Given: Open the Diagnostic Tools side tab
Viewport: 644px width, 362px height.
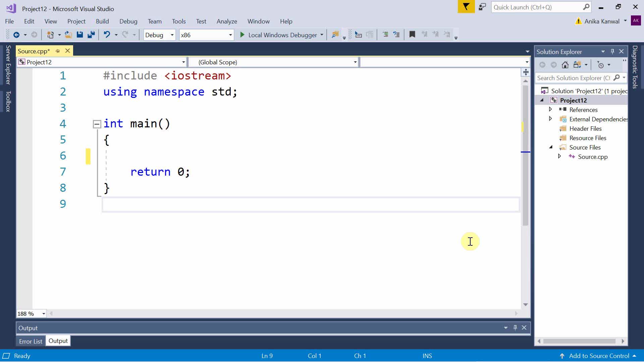Looking at the screenshot, I should tap(635, 67).
